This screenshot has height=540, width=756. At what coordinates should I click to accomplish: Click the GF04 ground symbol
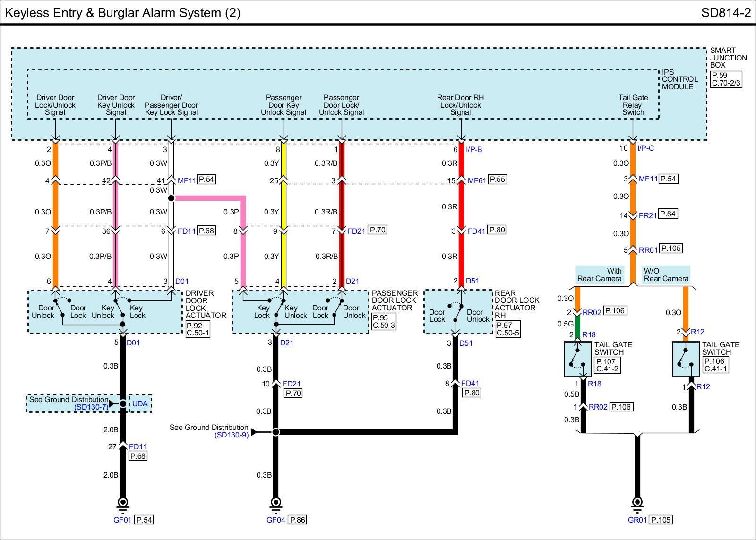click(x=276, y=503)
